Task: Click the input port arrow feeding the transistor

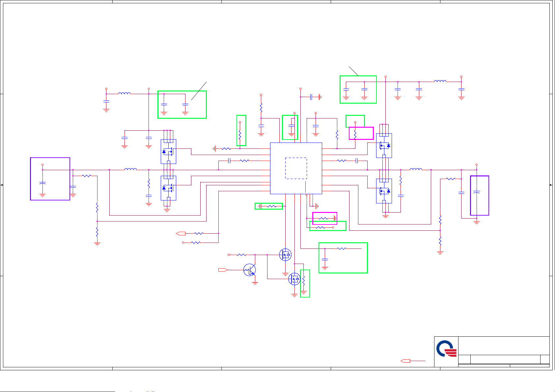Action: 223,270
